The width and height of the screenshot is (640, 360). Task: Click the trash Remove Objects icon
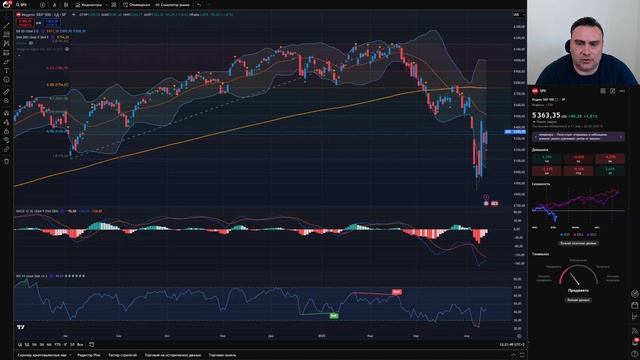pos(7,162)
